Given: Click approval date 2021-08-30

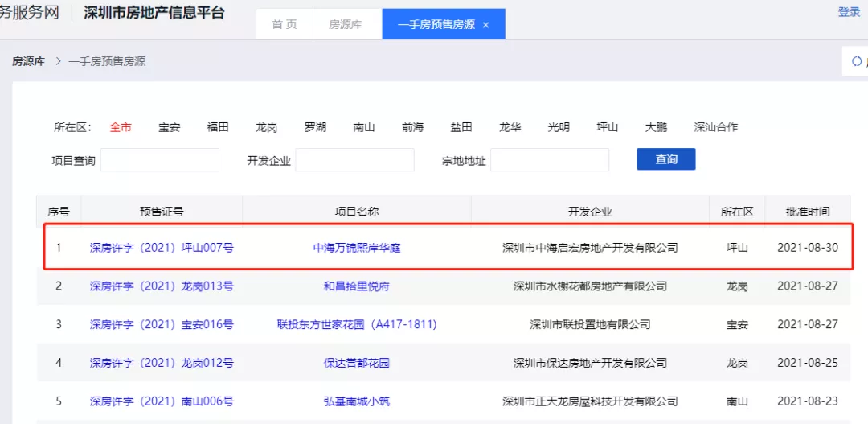Looking at the screenshot, I should coord(808,248).
